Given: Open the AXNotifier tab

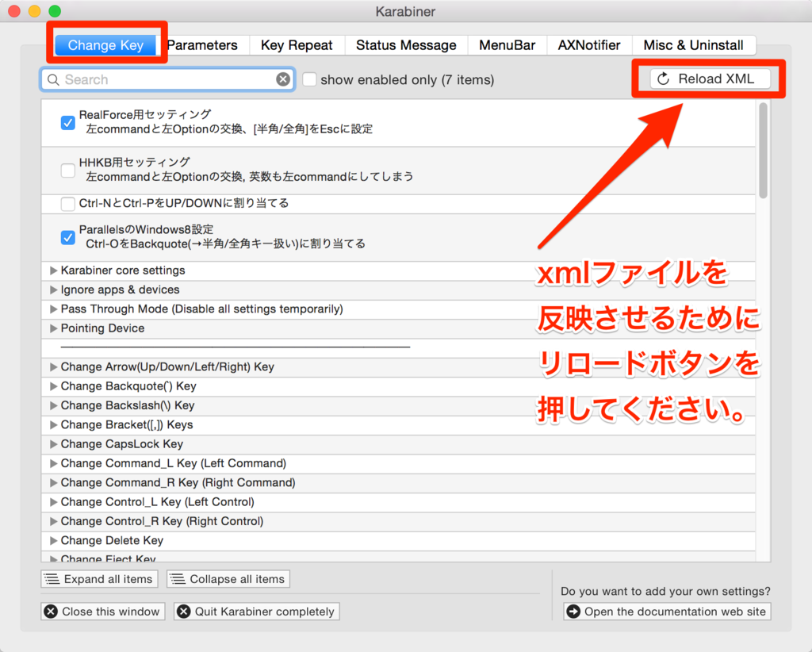Looking at the screenshot, I should pos(589,45).
